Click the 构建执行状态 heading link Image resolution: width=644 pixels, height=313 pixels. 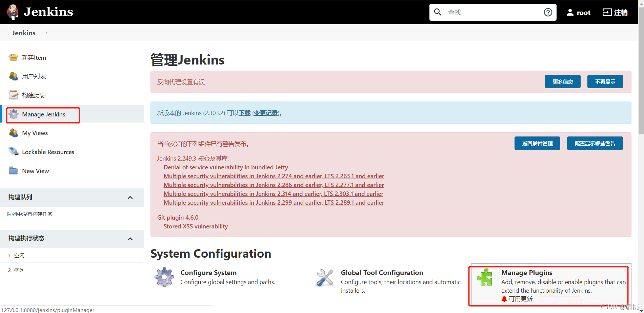tap(26, 238)
